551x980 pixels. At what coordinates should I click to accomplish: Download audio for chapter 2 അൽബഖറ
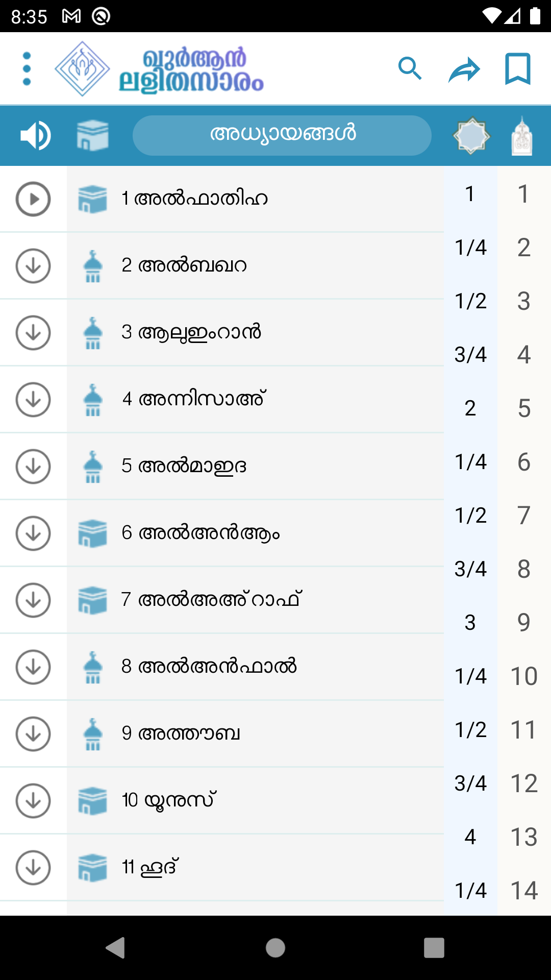tap(33, 266)
